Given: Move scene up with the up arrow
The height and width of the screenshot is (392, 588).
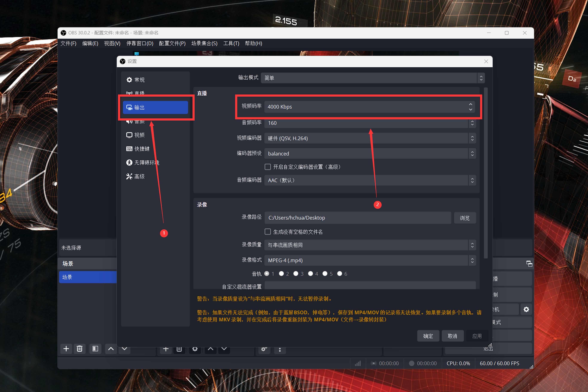Looking at the screenshot, I should pyautogui.click(x=111, y=349).
